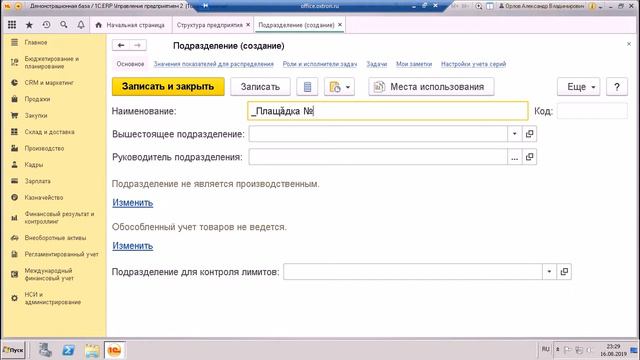Image resolution: width=640 pixels, height=360 pixels.
Task: Open Значения показателей для распределения link
Action: tap(213, 64)
